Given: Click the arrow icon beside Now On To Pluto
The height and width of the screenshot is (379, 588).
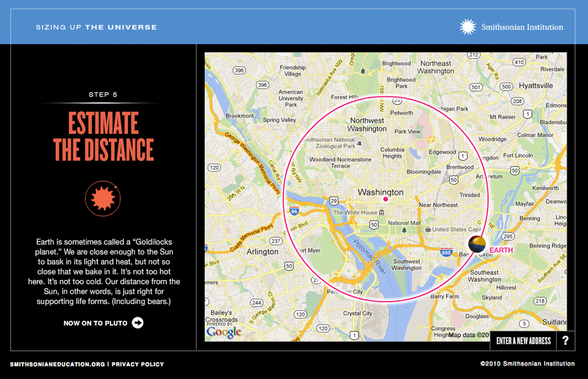Looking at the screenshot, I should (137, 323).
